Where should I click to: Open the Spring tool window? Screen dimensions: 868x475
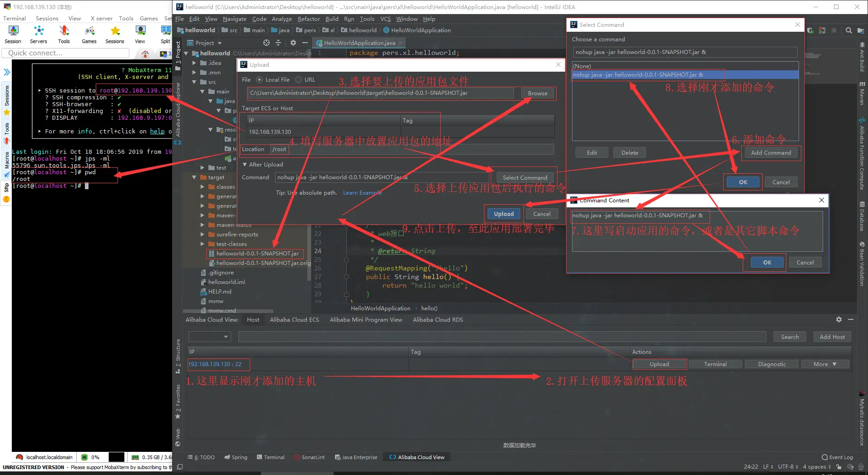pyautogui.click(x=236, y=457)
